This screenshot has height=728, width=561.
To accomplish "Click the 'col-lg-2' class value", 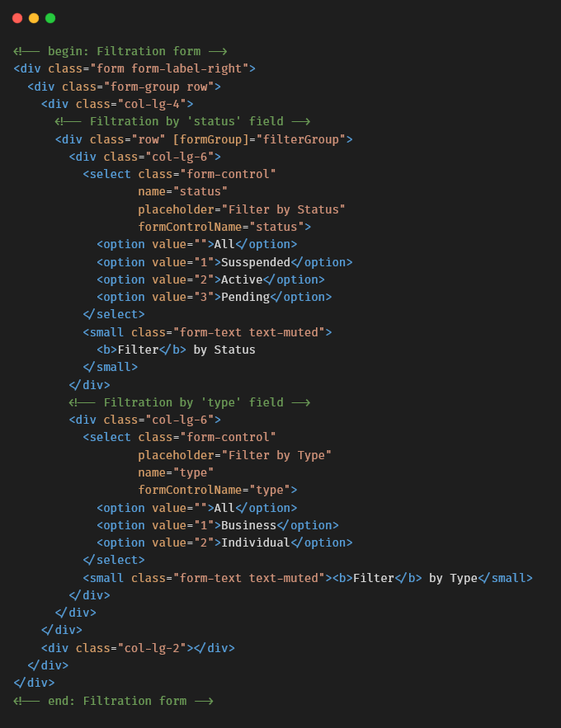I will coord(152,648).
